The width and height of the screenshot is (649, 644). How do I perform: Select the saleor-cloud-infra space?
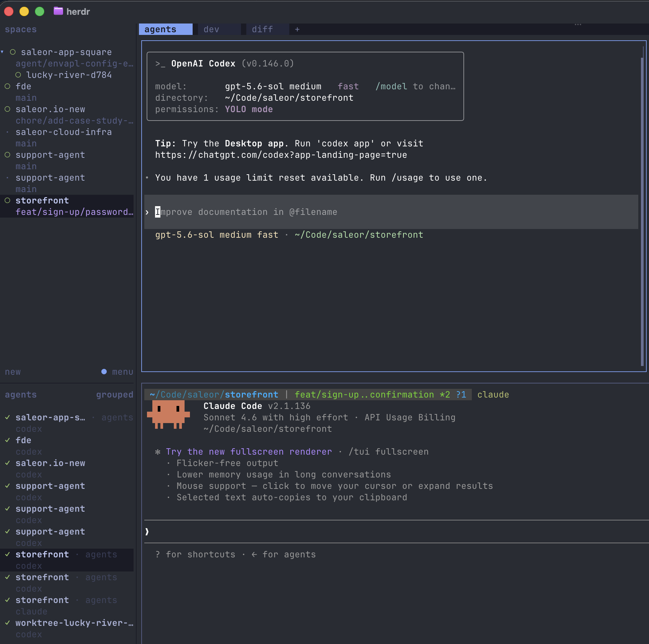(x=63, y=132)
